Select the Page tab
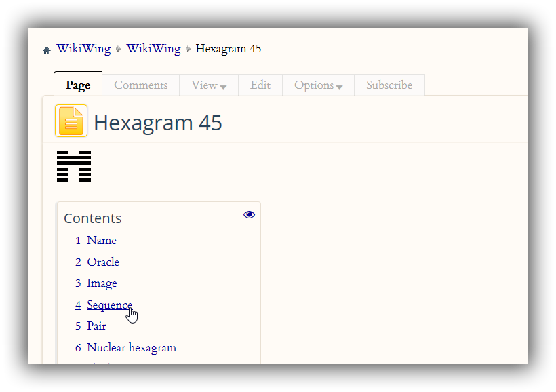Screen dimensions: 556x392 (x=78, y=85)
